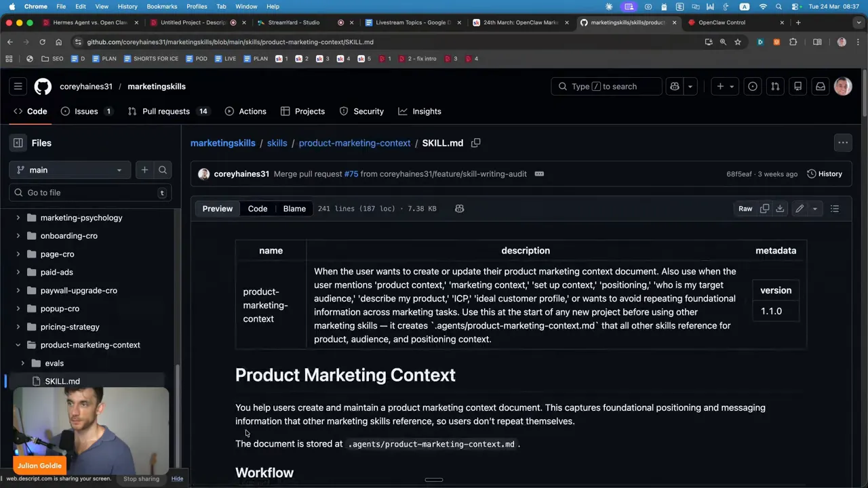Click the Copilot icon beside file size

tap(460, 209)
